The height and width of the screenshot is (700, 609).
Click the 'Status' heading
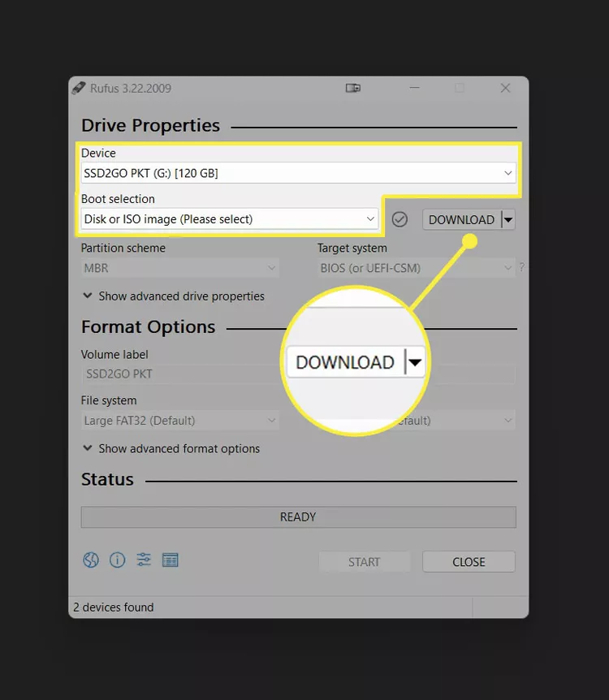pos(107,479)
